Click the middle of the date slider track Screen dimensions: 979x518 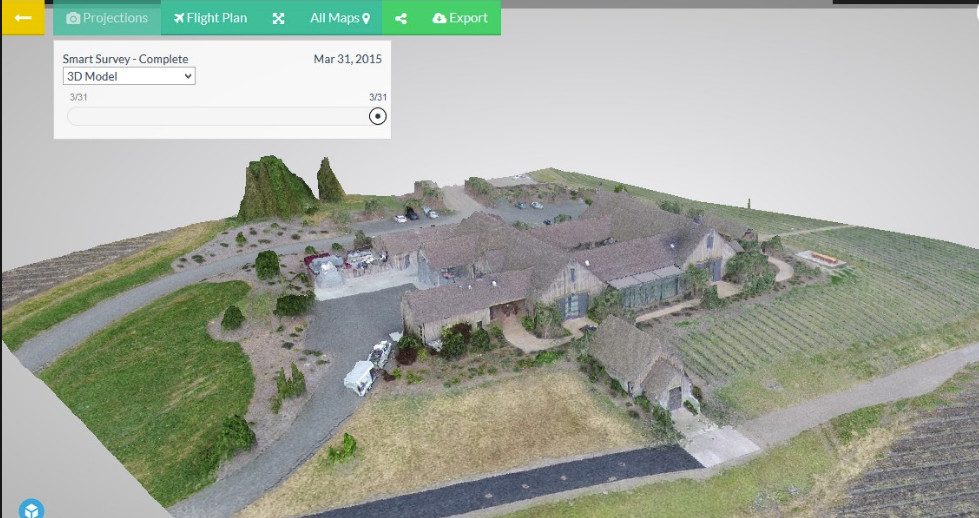point(220,116)
